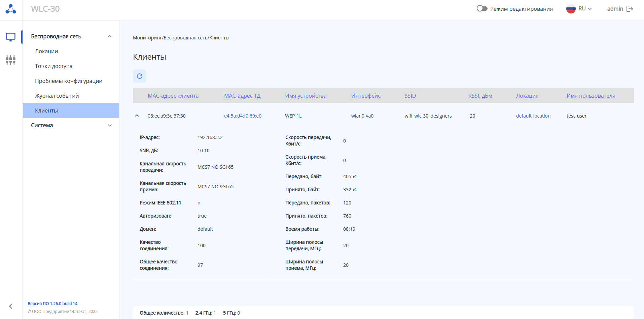Click the Eltex logo icon
The height and width of the screenshot is (319, 644).
(11, 9)
